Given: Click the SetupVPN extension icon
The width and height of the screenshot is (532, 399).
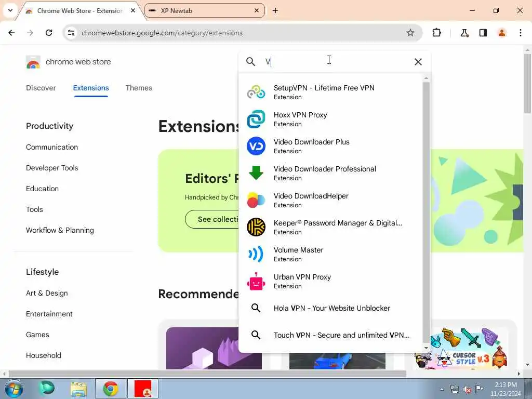Looking at the screenshot, I should pos(256,92).
